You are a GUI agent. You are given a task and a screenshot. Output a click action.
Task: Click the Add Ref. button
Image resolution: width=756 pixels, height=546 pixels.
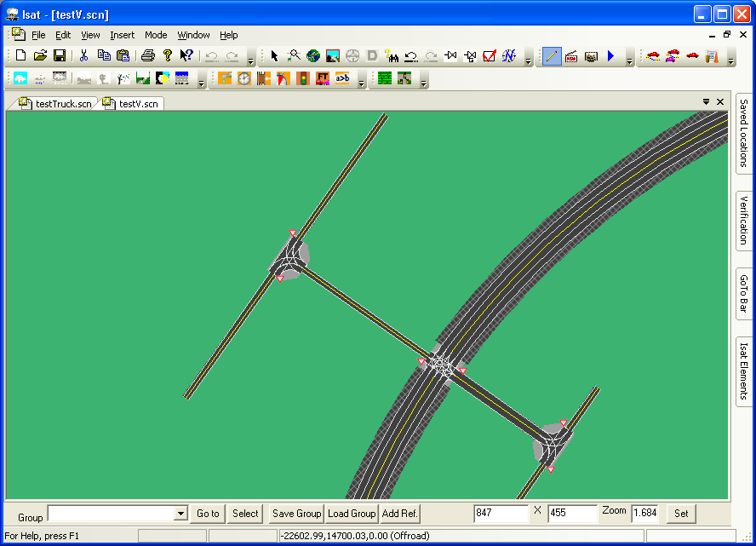coord(399,514)
